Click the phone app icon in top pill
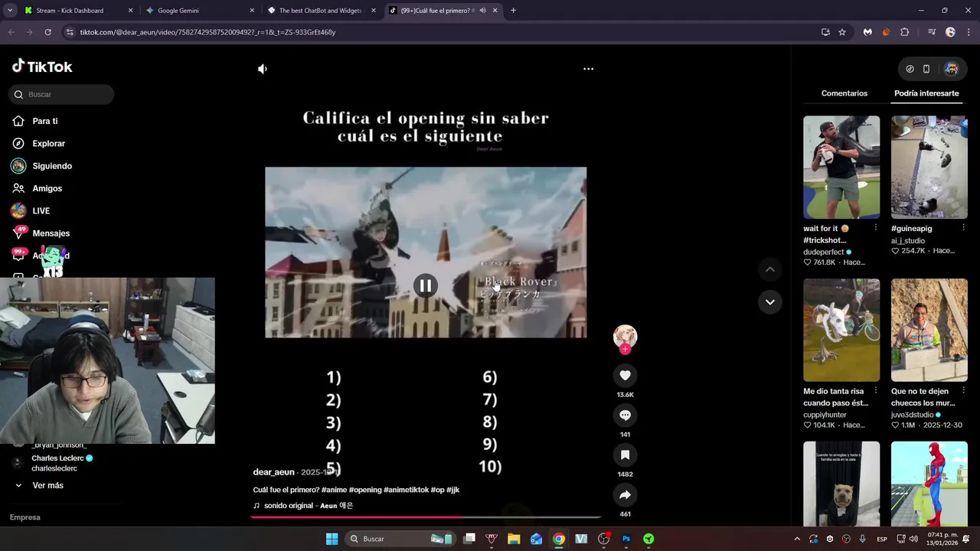 pyautogui.click(x=926, y=69)
